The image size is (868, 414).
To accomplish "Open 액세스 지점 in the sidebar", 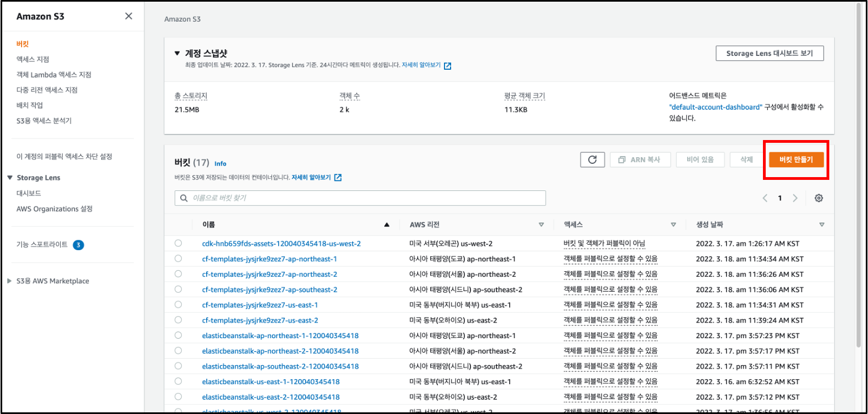I will (x=33, y=59).
